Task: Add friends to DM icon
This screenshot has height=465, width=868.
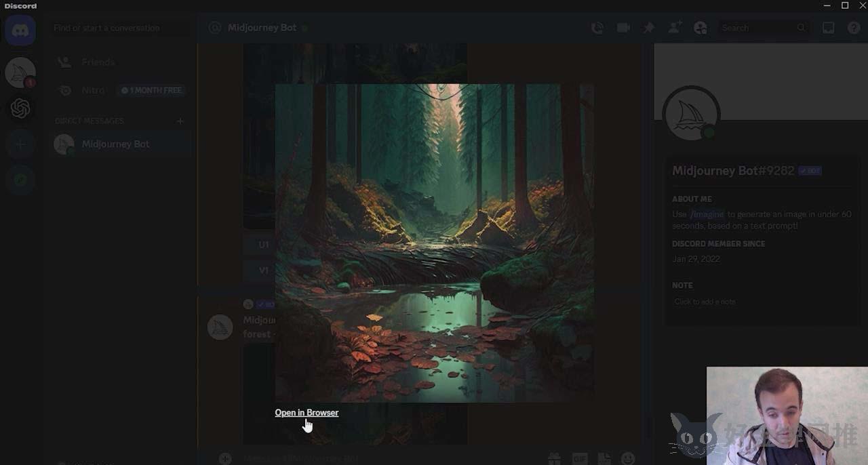Action: coord(675,28)
